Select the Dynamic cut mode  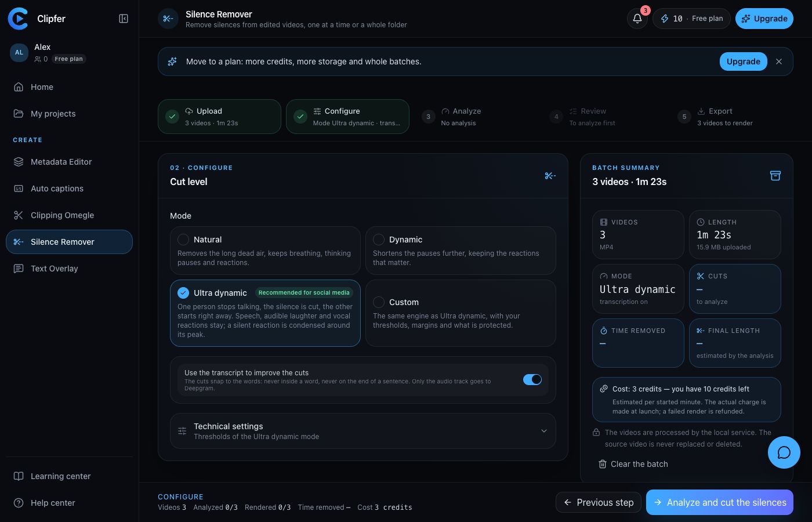461,251
